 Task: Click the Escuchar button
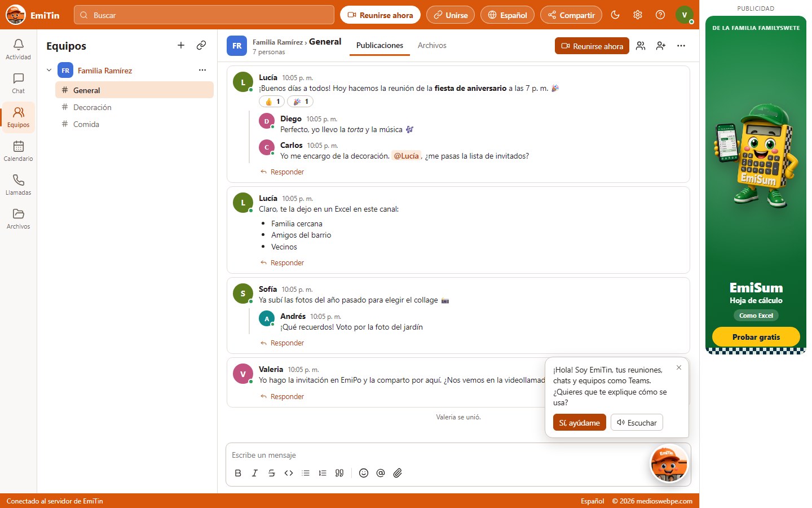pyautogui.click(x=637, y=423)
